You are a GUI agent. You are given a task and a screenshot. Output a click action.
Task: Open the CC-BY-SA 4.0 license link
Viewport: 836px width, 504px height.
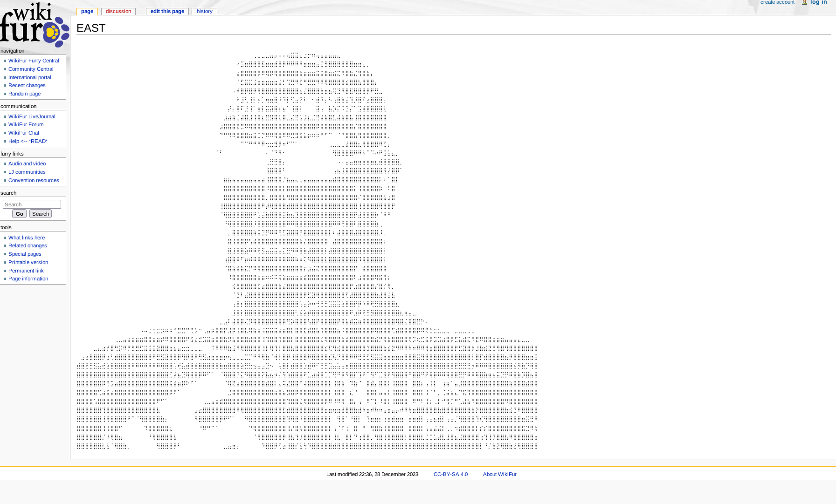click(450, 474)
